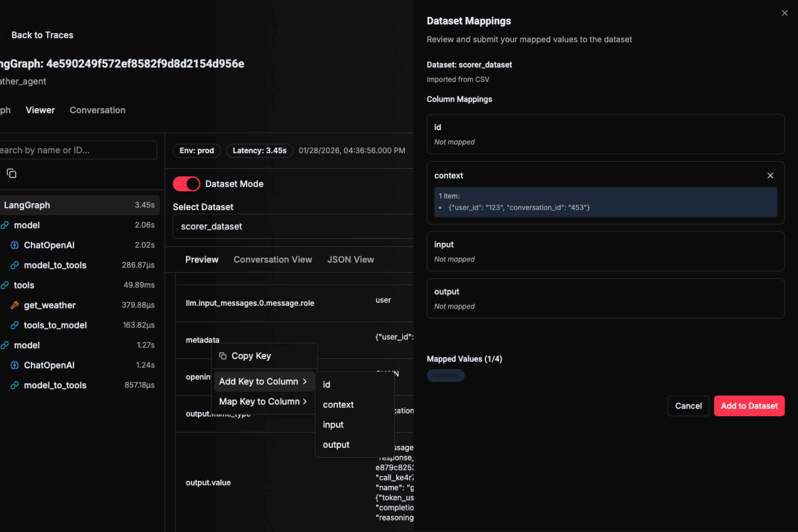
Task: Navigate with the Back to Traces link
Action: click(43, 35)
